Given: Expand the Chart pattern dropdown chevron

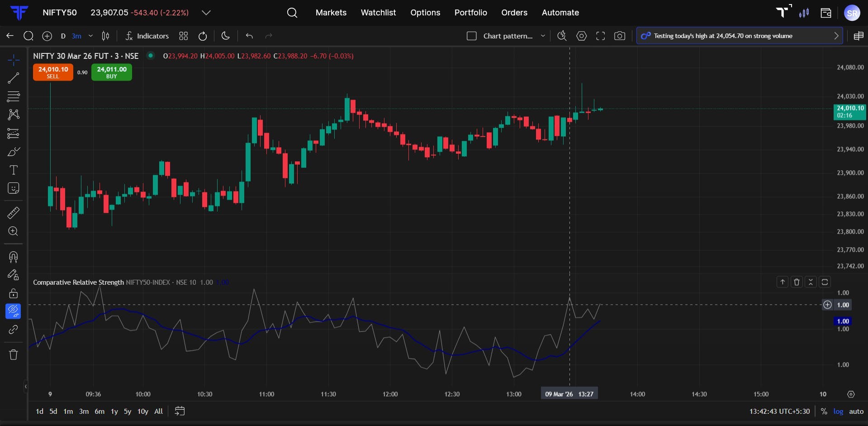Looking at the screenshot, I should click(543, 36).
